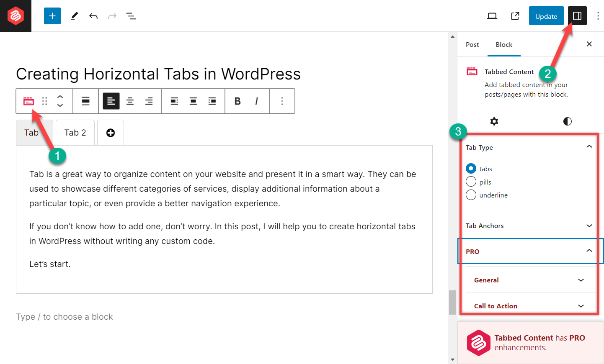Click the Update button

(546, 16)
